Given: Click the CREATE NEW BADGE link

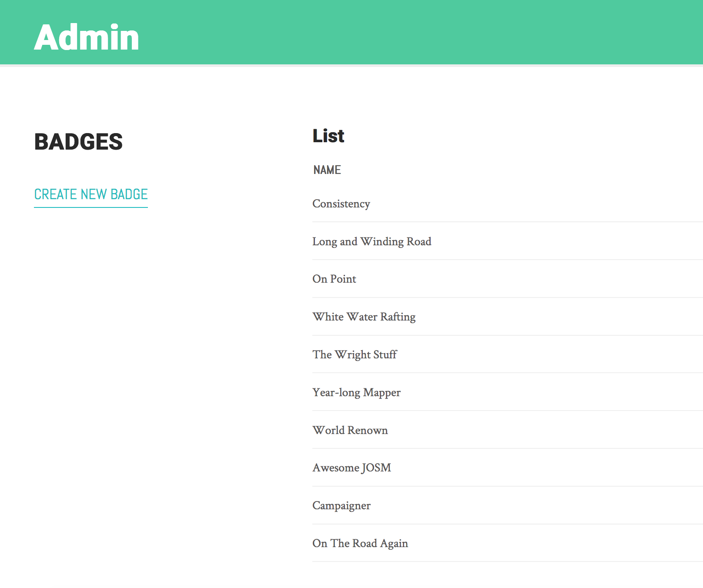Looking at the screenshot, I should pos(91,194).
